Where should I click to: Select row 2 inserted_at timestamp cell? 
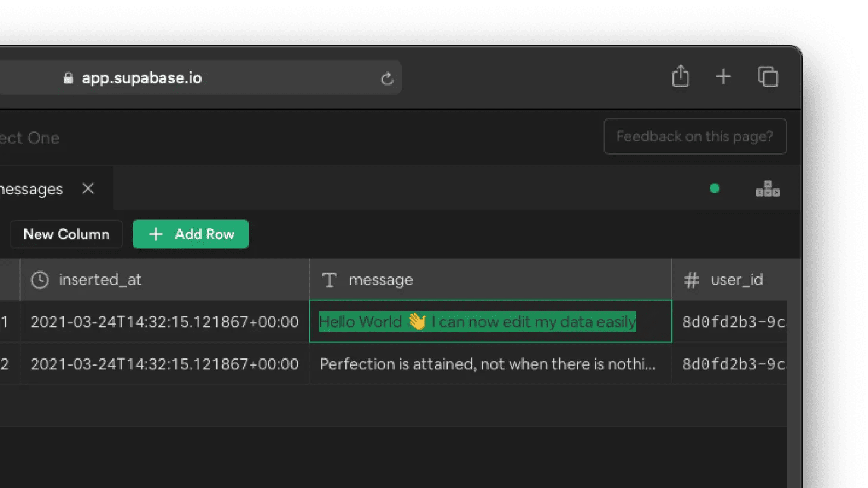(x=165, y=364)
